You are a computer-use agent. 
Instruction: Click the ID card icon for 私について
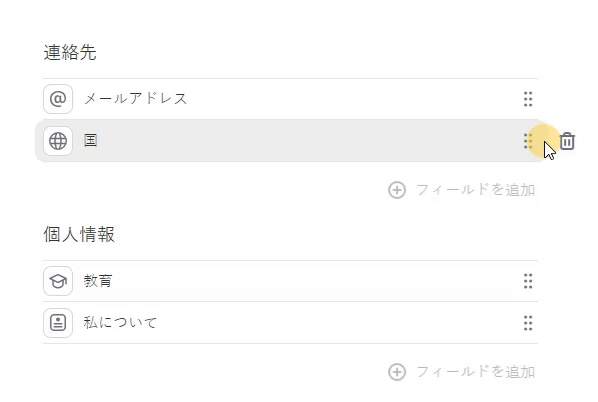pyautogui.click(x=58, y=323)
